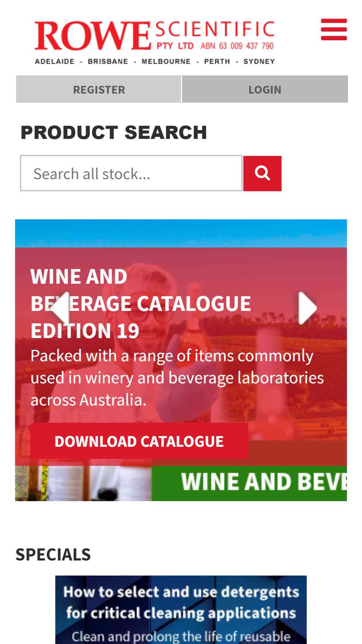Focus the Search all stock field
The height and width of the screenshot is (644, 362).
(x=131, y=173)
